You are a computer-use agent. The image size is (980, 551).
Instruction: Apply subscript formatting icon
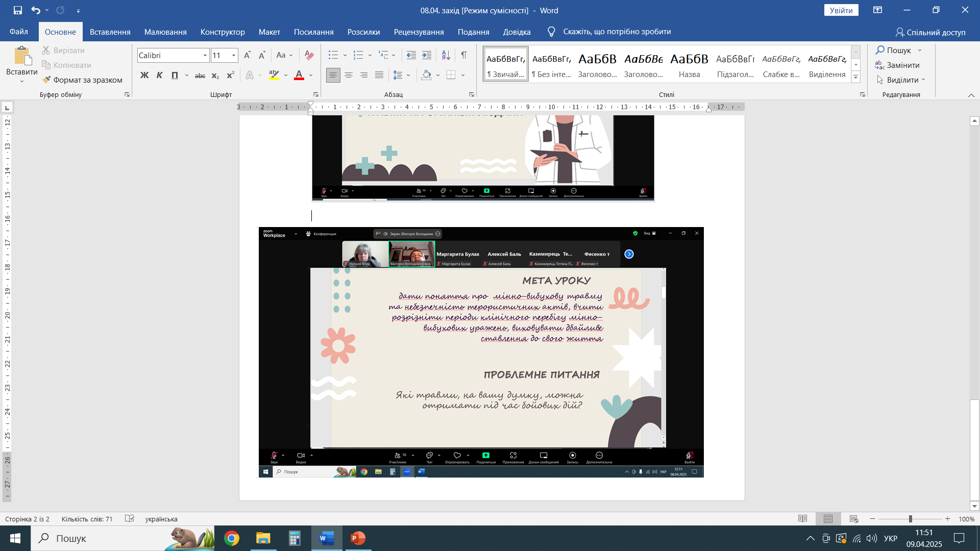(x=215, y=76)
